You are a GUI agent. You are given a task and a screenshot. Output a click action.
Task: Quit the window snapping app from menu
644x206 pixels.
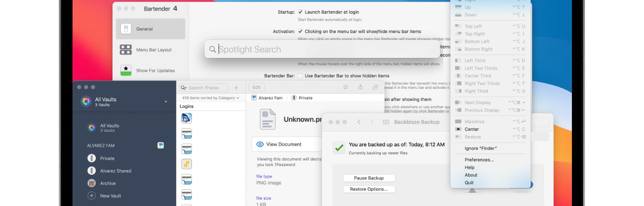click(490, 183)
